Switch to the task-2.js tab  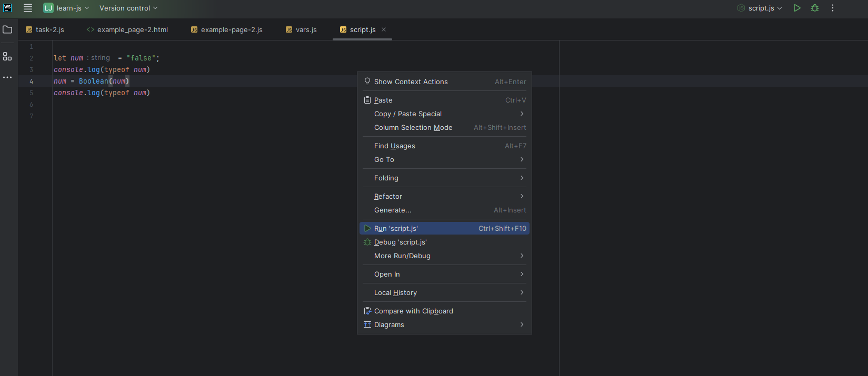click(45, 29)
